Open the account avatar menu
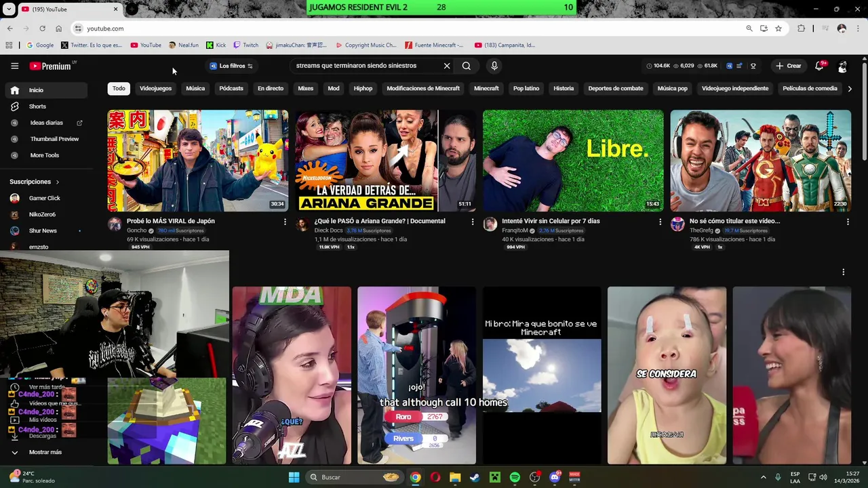 [842, 66]
